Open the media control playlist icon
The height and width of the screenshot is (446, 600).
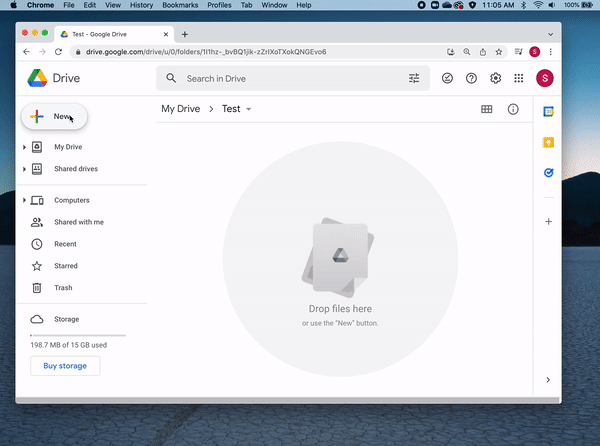[x=518, y=52]
